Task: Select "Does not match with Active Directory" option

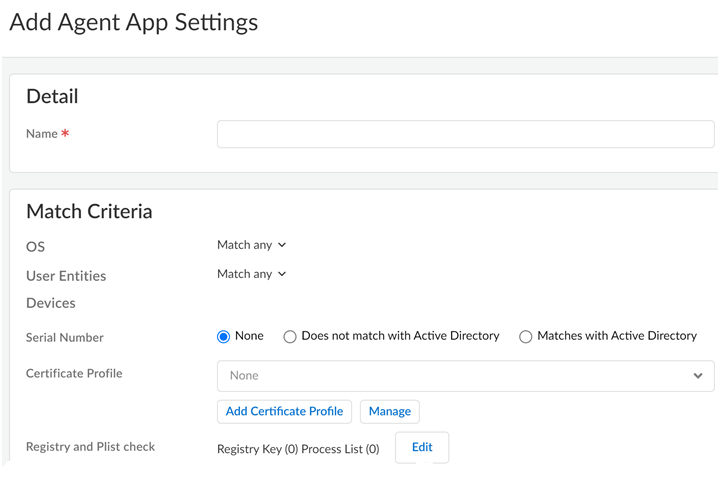Action: click(291, 337)
